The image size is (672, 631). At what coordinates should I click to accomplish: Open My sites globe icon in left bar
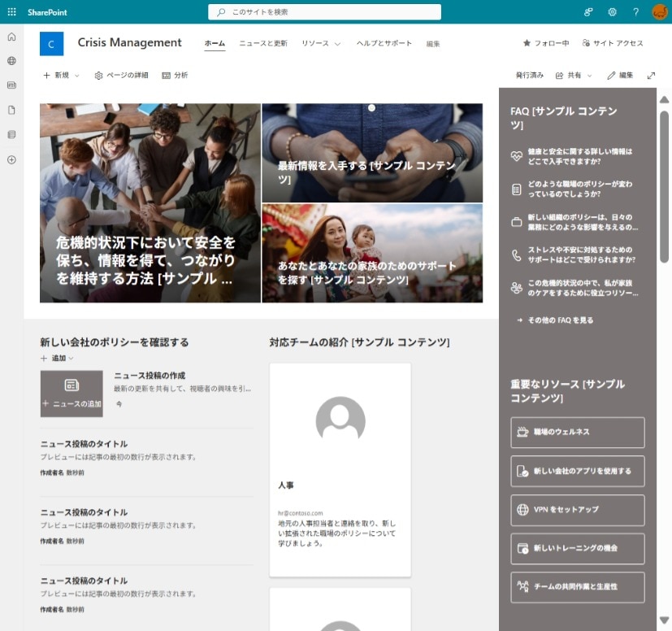pos(11,60)
